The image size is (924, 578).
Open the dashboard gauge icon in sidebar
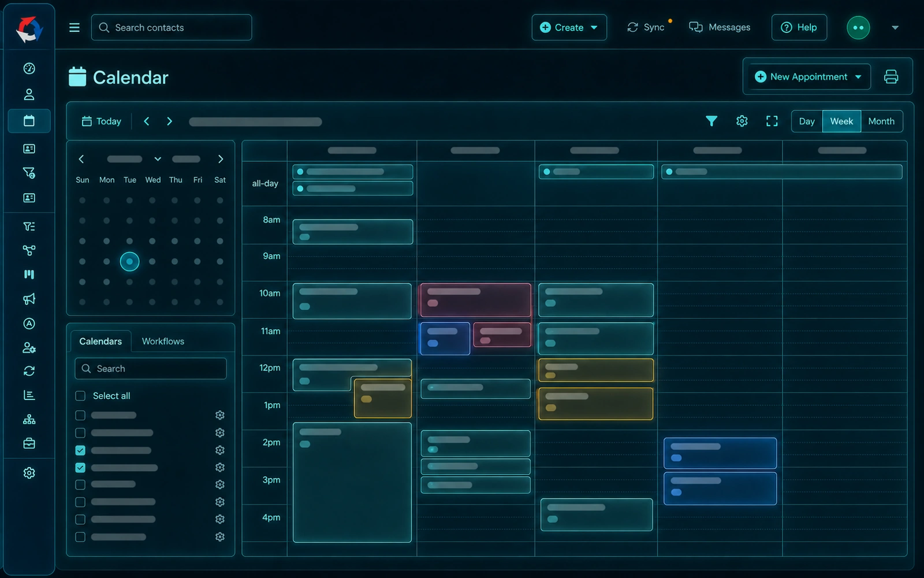(29, 68)
